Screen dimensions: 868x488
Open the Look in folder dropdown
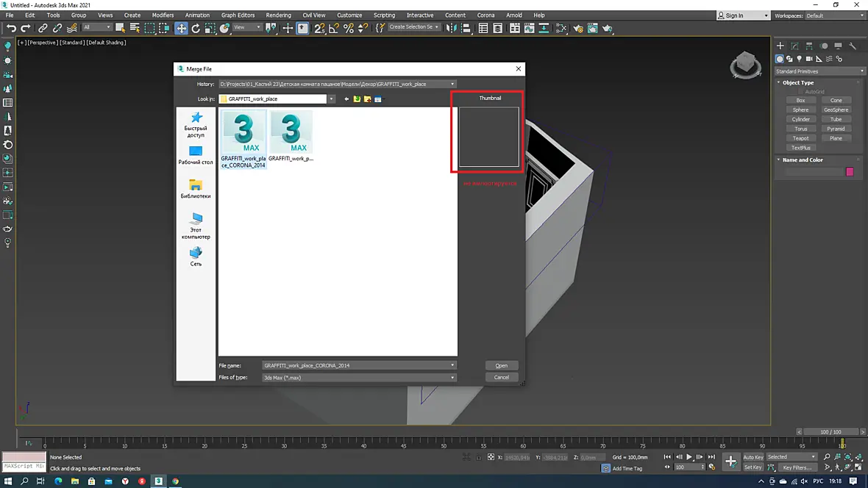tap(331, 99)
